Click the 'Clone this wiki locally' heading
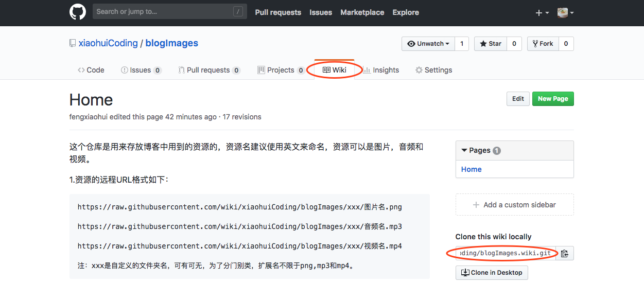Image resolution: width=644 pixels, height=283 pixels. pos(493,237)
